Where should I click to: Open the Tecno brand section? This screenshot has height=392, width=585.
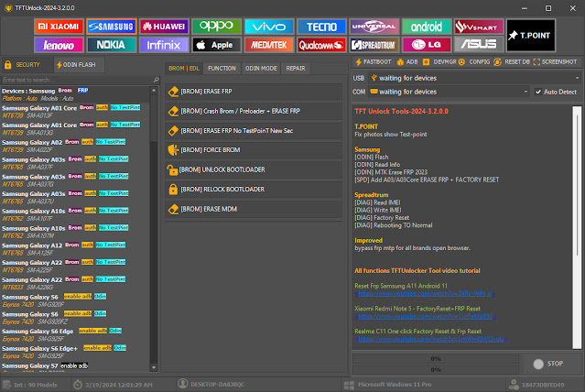pos(321,27)
